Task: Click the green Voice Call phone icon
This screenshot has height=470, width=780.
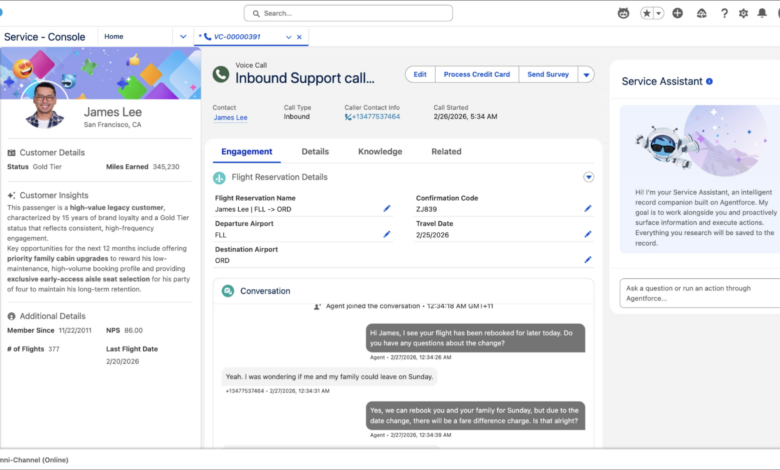Action: [221, 74]
